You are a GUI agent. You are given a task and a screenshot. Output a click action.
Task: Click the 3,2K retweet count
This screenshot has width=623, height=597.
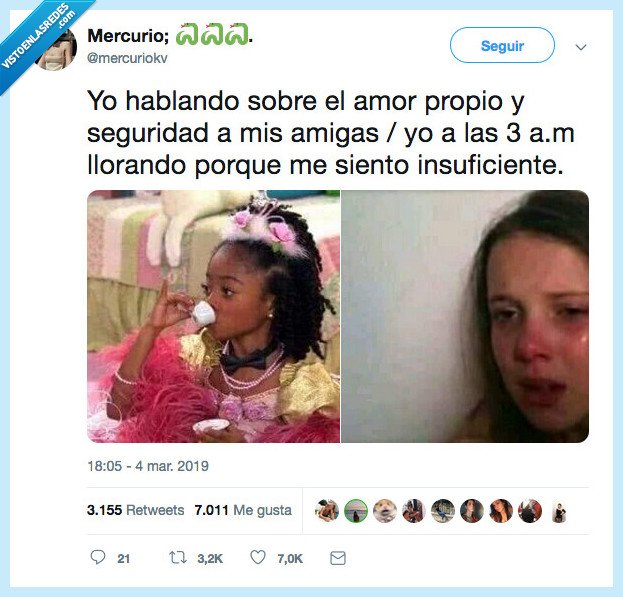(210, 558)
